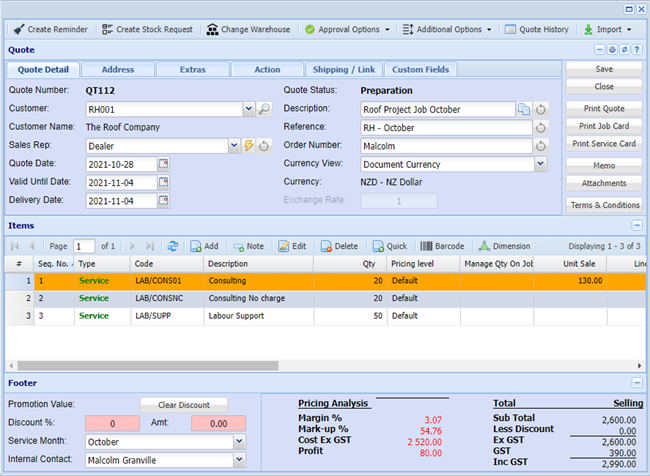Image resolution: width=650 pixels, height=476 pixels.
Task: Open Barcode entry in items toolbar
Action: (x=442, y=246)
